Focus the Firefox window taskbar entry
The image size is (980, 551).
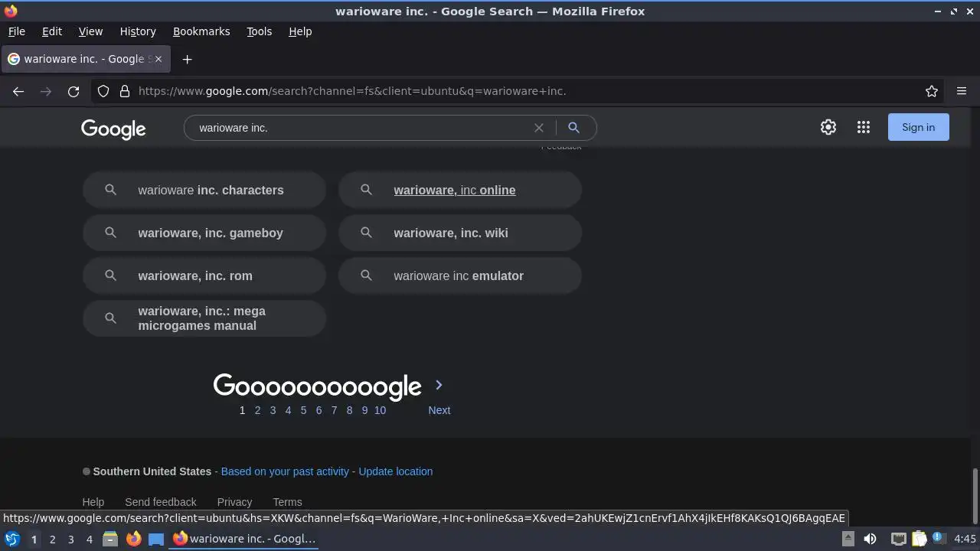click(245, 539)
